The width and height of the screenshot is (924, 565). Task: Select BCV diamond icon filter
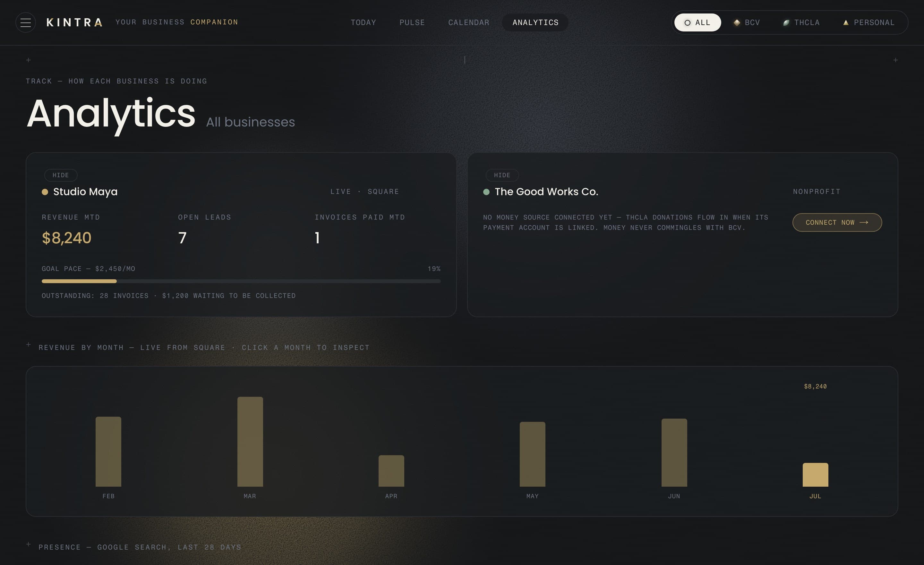(x=737, y=22)
